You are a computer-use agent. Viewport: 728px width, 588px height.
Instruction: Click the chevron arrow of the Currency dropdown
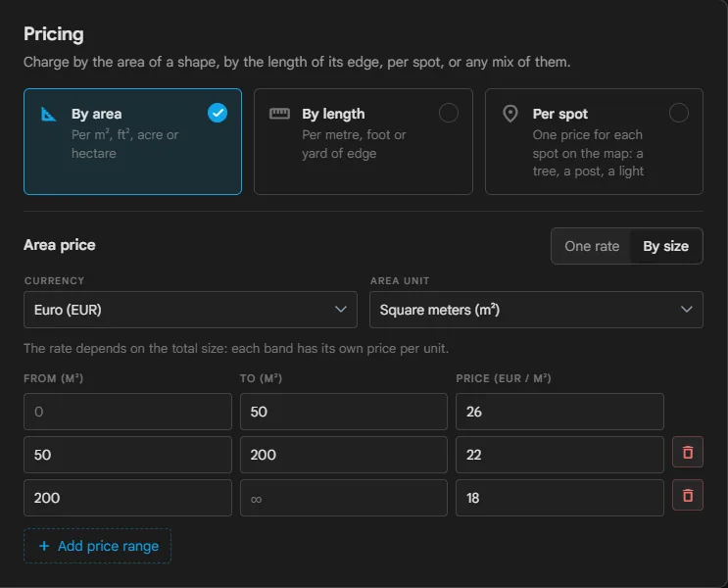[x=341, y=310]
